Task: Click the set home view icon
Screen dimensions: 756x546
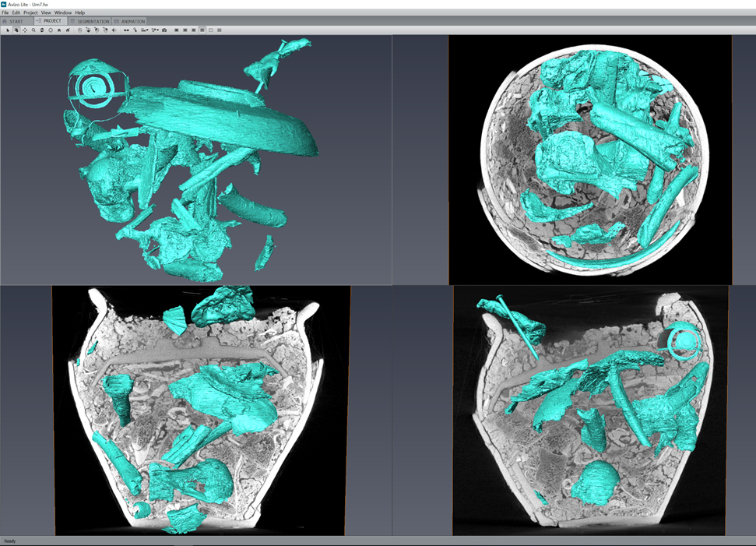Action: coord(68,30)
